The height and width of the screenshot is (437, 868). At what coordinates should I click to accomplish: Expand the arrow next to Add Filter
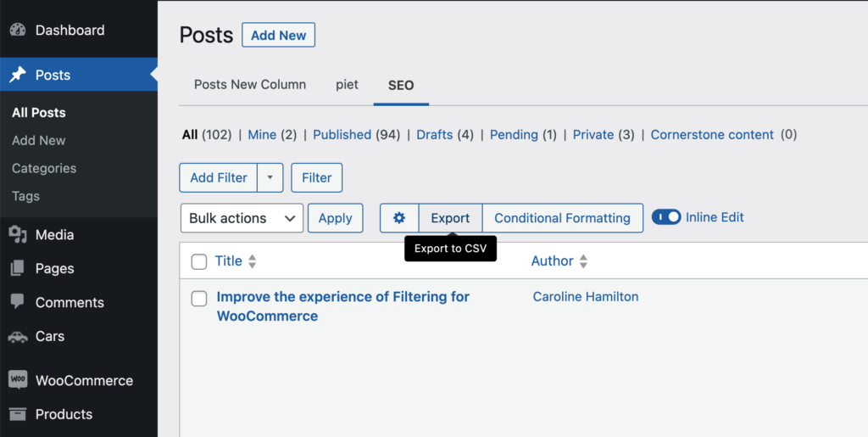[x=270, y=178]
